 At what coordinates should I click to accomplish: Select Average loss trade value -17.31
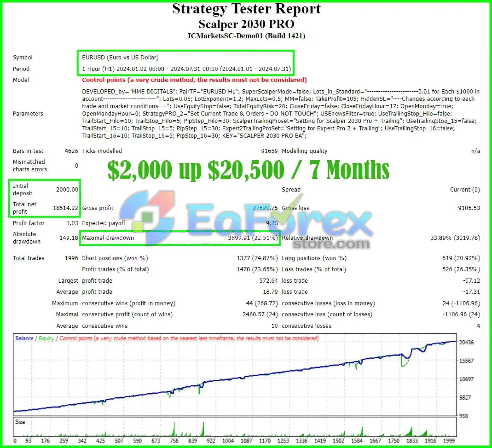pos(471,292)
